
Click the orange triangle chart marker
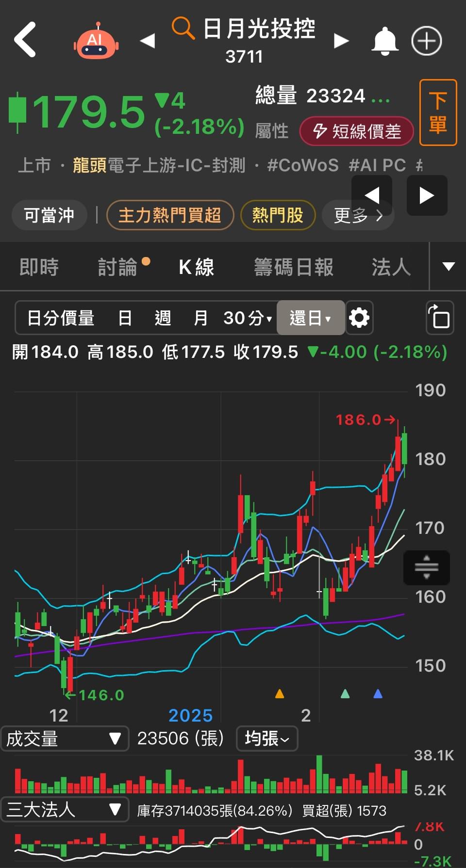click(280, 693)
